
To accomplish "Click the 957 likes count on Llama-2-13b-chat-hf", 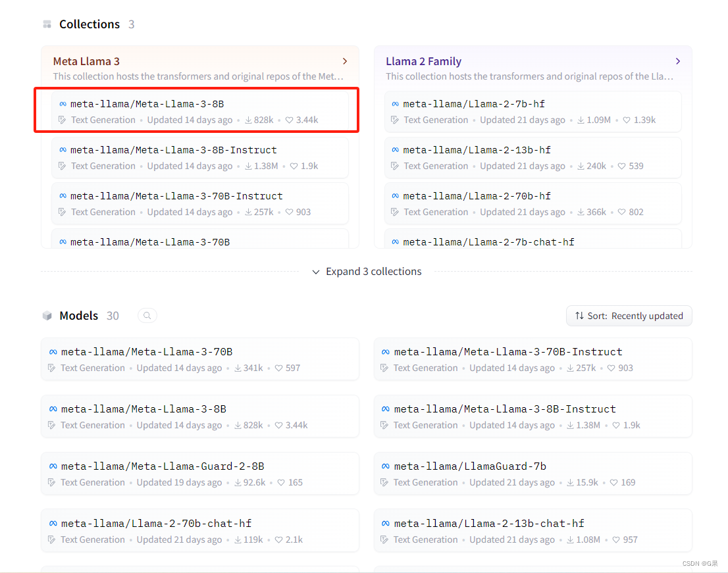I will pos(631,539).
